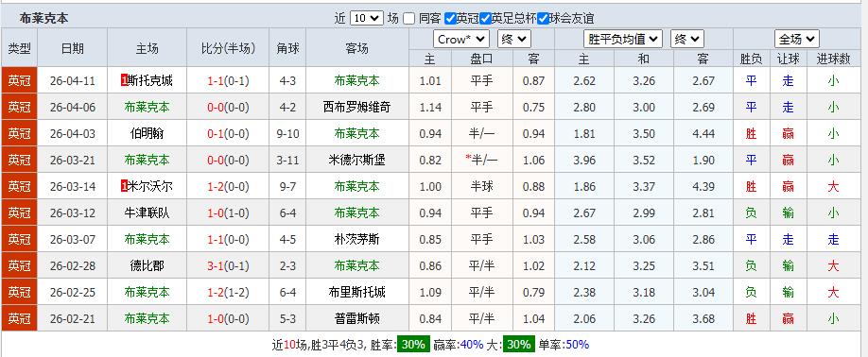Image resolution: width=868 pixels, height=357 pixels.
Task: Uncheck the 英冠 league filter checkbox
Action: click(x=450, y=18)
